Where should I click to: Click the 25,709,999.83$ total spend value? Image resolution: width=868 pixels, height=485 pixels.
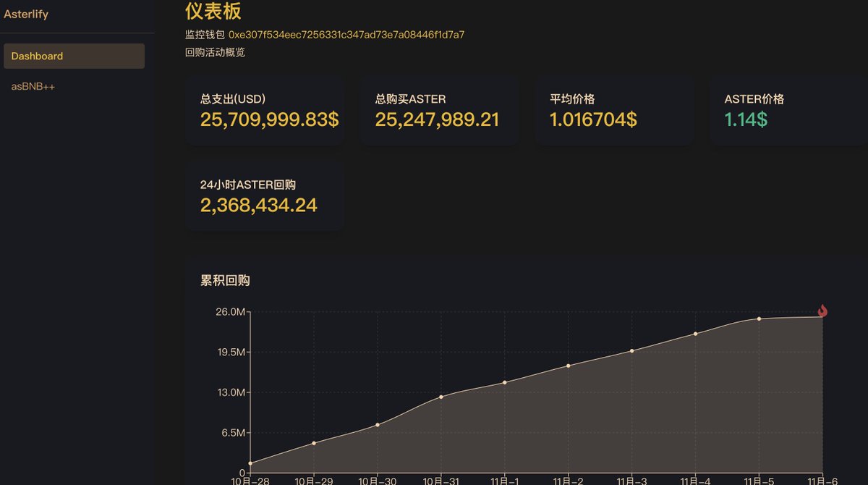pyautogui.click(x=269, y=119)
